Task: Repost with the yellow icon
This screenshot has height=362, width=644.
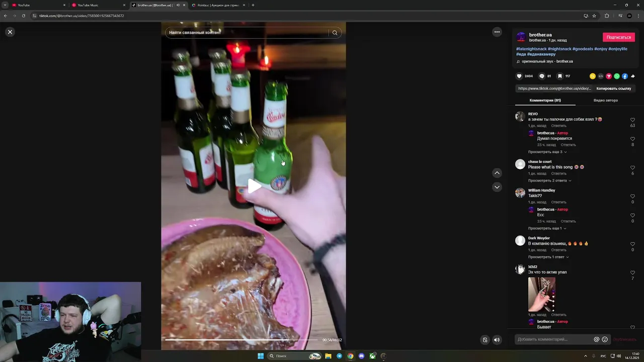Action: [x=593, y=76]
